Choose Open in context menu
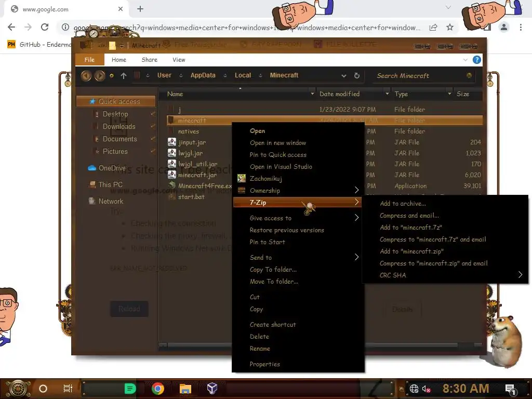The width and height of the screenshot is (532, 399). coord(258,131)
